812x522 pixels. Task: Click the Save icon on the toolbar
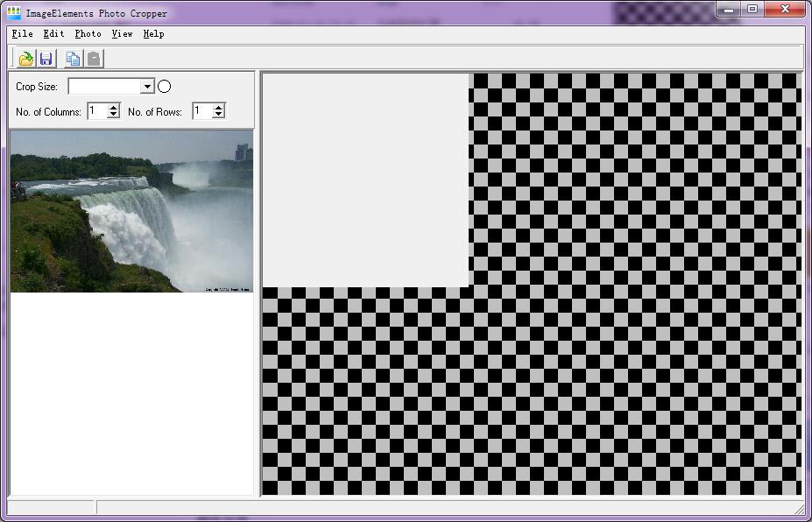coord(46,58)
